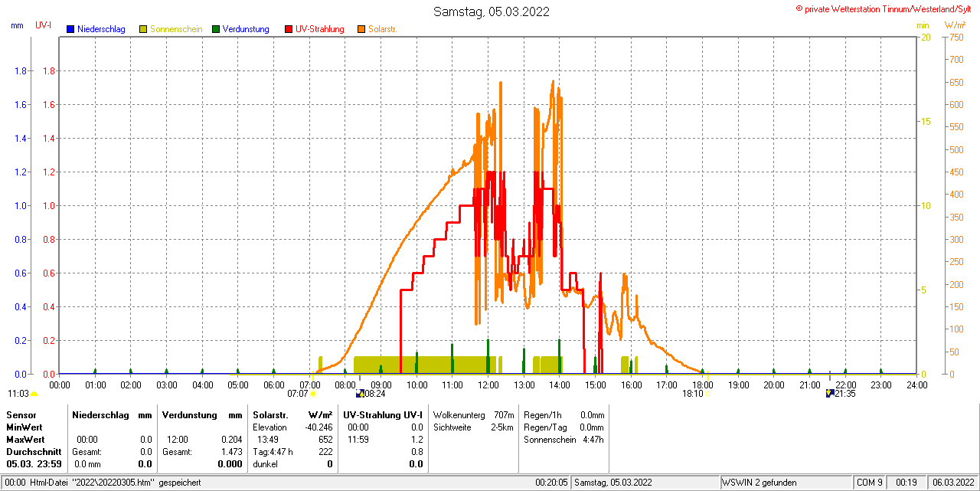Click the moon icon beside 08:24
Image resolution: width=980 pixels, height=491 pixels.
tap(360, 394)
